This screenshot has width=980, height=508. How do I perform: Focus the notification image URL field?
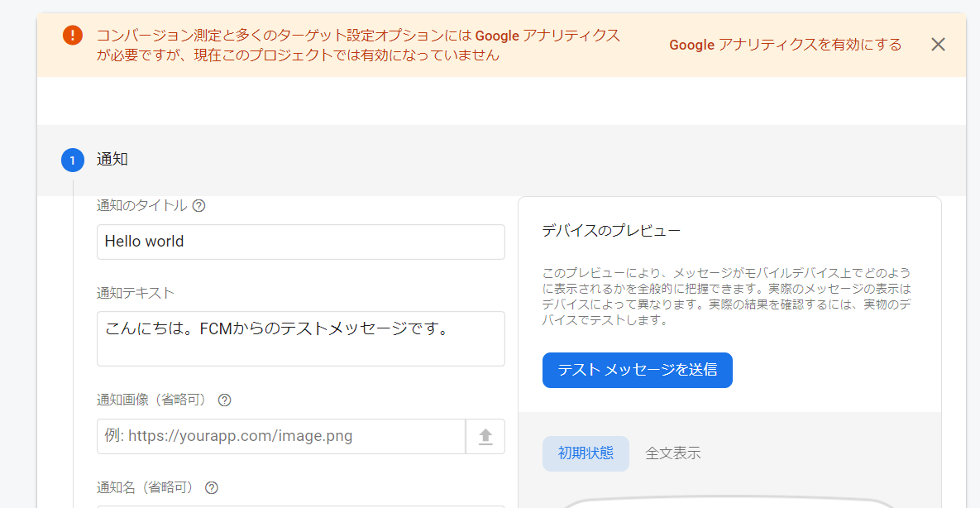point(281,436)
